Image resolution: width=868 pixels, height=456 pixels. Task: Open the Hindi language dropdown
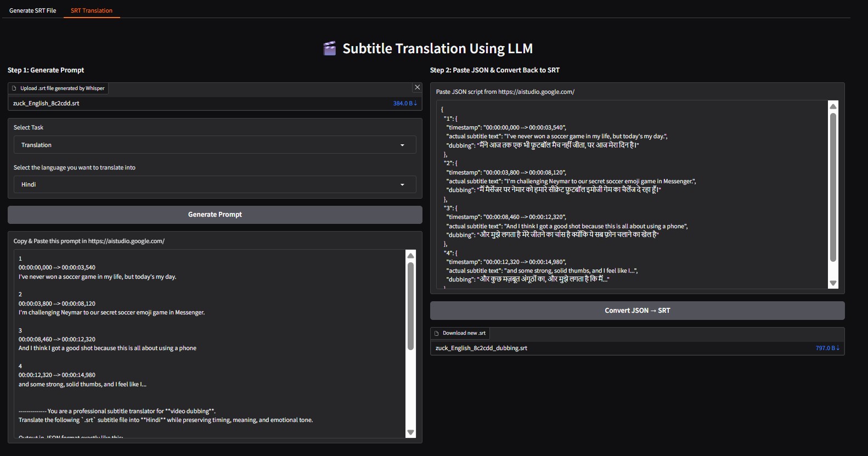click(215, 184)
